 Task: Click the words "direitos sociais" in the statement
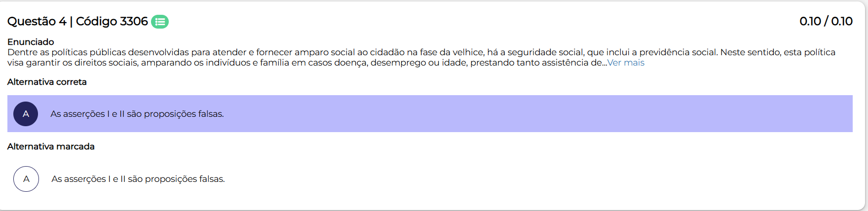[106, 63]
